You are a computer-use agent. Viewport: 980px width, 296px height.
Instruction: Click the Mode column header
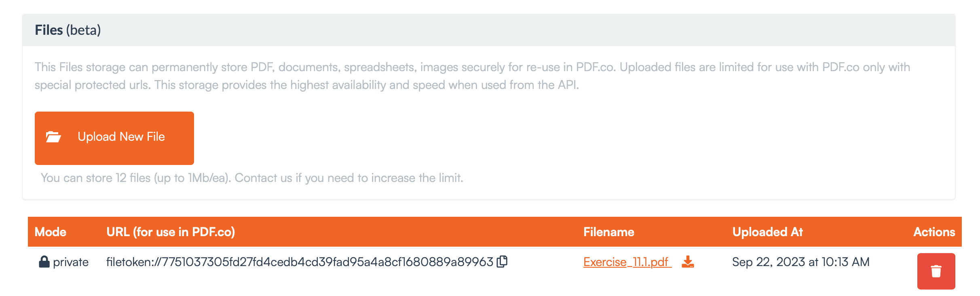point(50,232)
